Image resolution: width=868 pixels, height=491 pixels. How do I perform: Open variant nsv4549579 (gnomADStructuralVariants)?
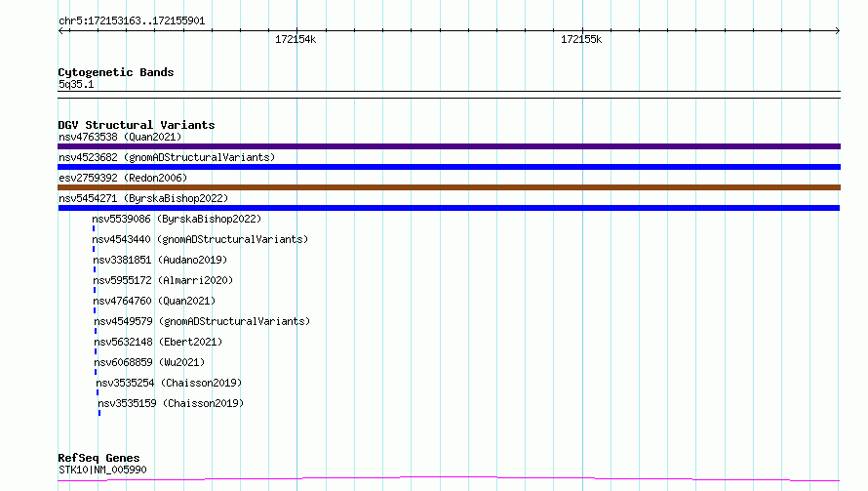(x=202, y=321)
